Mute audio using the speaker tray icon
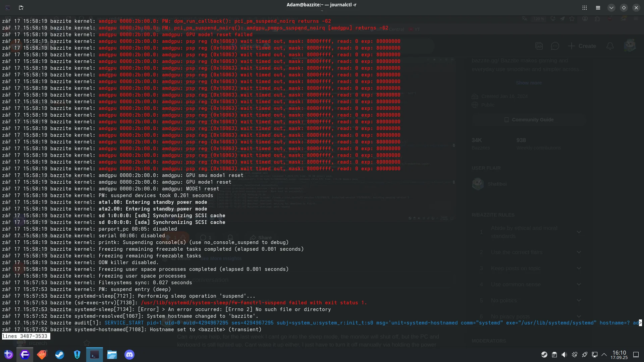 click(x=564, y=354)
